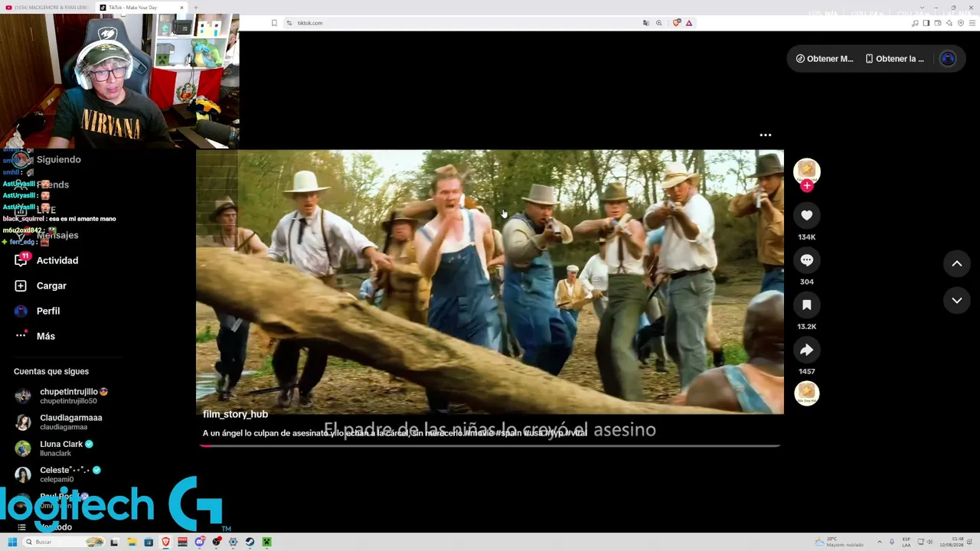Image resolution: width=980 pixels, height=551 pixels.
Task: Open the Minecraft creeper icon in taskbar
Action: (266, 542)
